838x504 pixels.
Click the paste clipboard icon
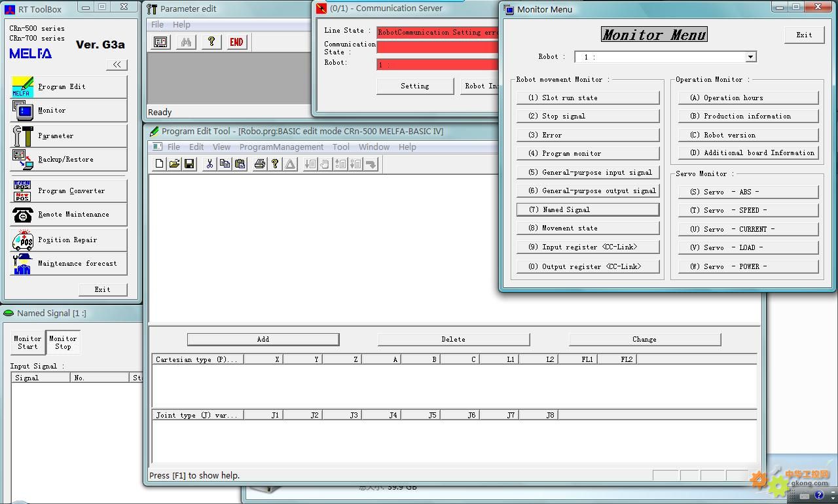click(x=240, y=164)
